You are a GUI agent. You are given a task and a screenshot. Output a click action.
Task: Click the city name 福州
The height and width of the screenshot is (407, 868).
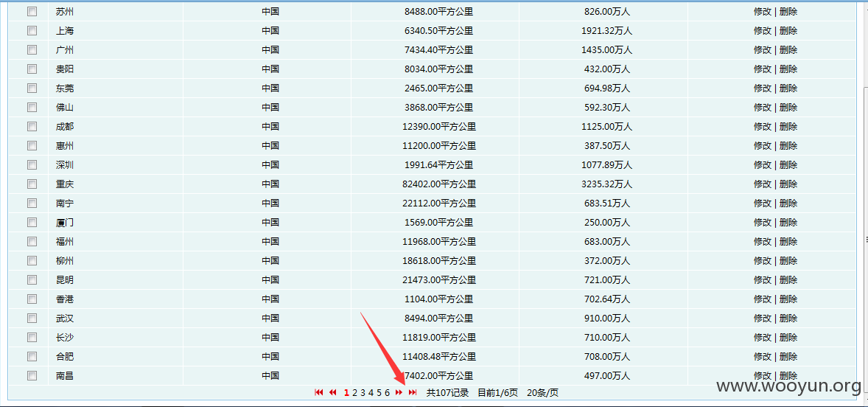[x=65, y=241]
